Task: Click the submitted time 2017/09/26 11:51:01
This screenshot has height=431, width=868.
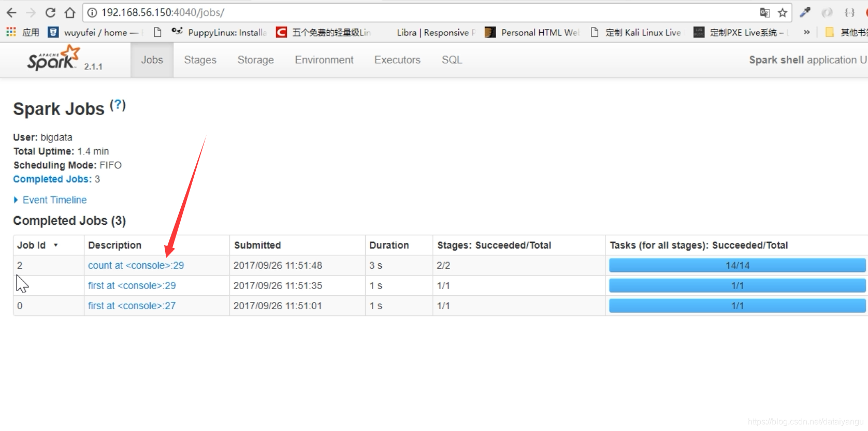Action: pos(278,306)
